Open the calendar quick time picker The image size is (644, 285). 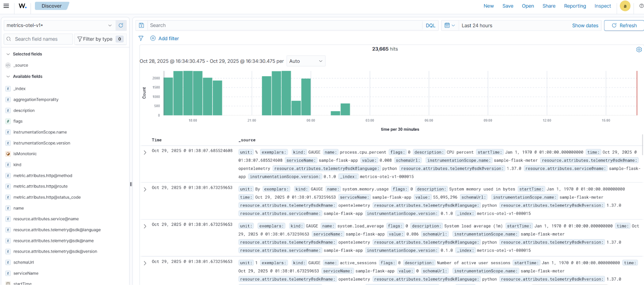(449, 25)
